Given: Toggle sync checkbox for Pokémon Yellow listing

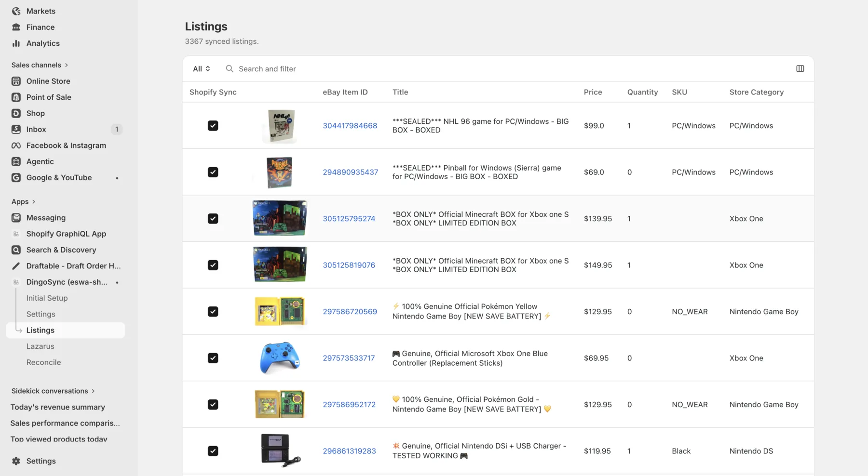Looking at the screenshot, I should [x=213, y=312].
